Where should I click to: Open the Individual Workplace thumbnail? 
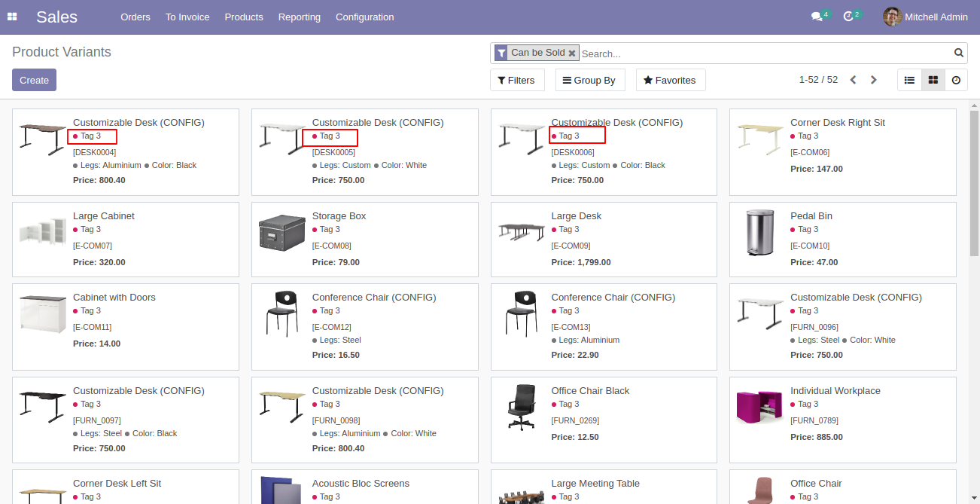click(x=761, y=407)
